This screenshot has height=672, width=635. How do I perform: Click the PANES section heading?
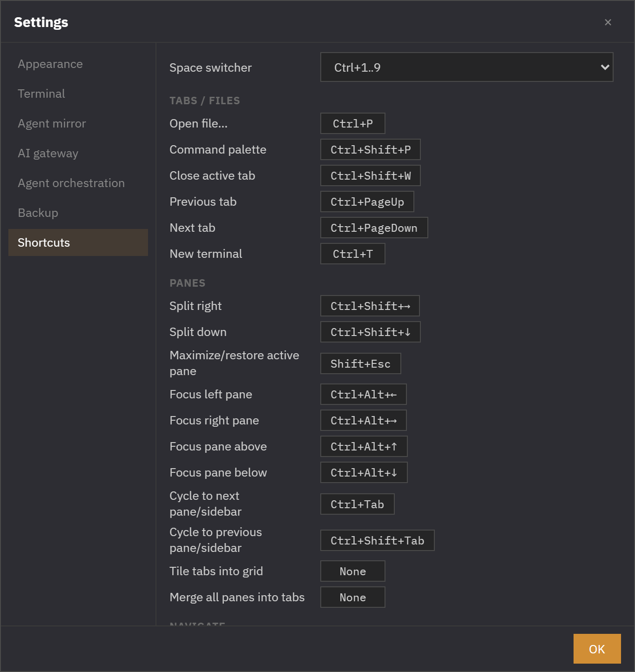(187, 283)
